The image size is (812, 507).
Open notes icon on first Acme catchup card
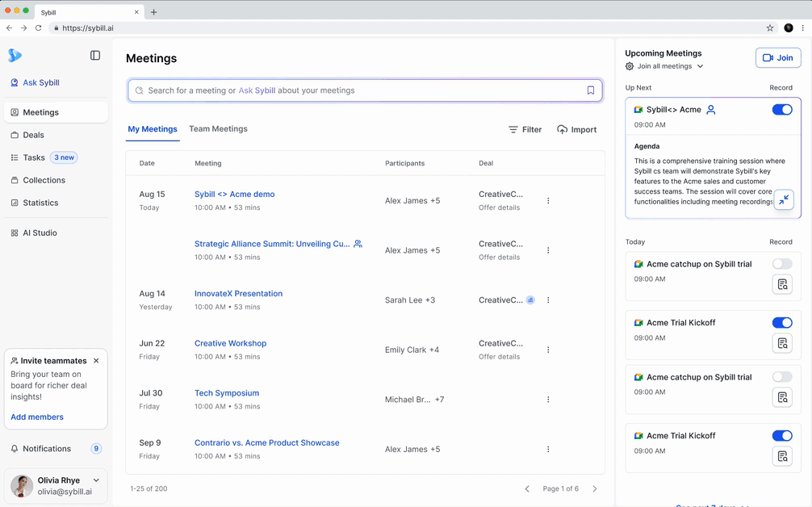[x=782, y=284]
